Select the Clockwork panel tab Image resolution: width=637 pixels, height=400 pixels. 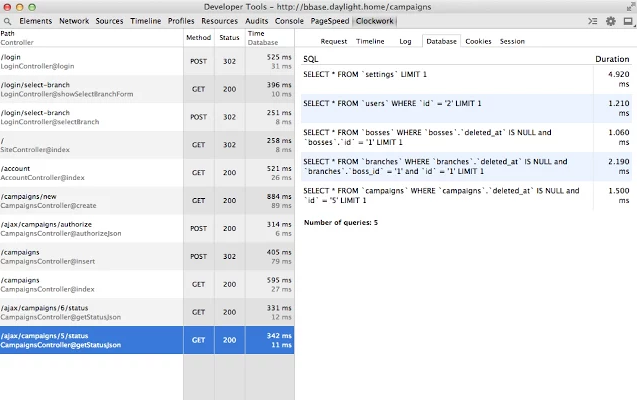click(375, 21)
